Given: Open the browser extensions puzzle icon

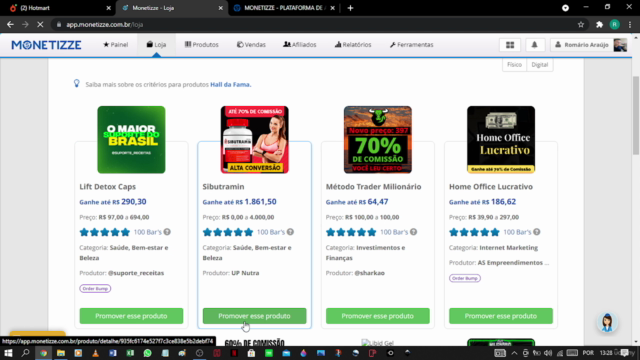Looking at the screenshot, I should coord(599,24).
